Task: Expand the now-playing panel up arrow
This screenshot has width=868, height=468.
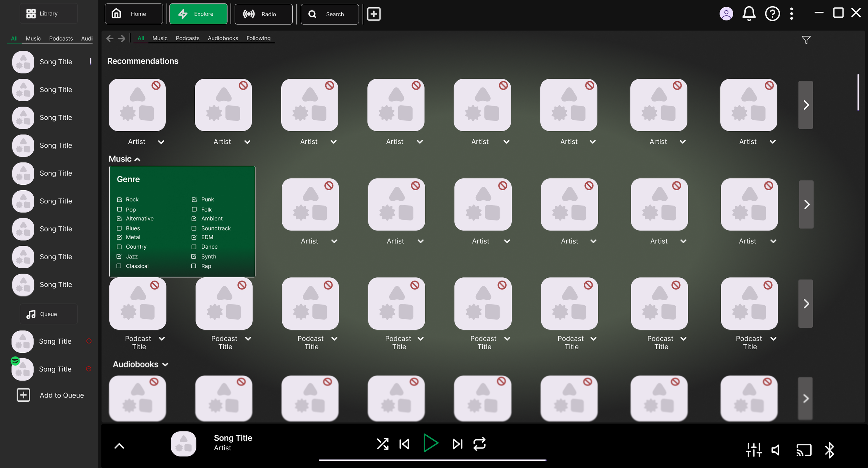Action: [119, 446]
